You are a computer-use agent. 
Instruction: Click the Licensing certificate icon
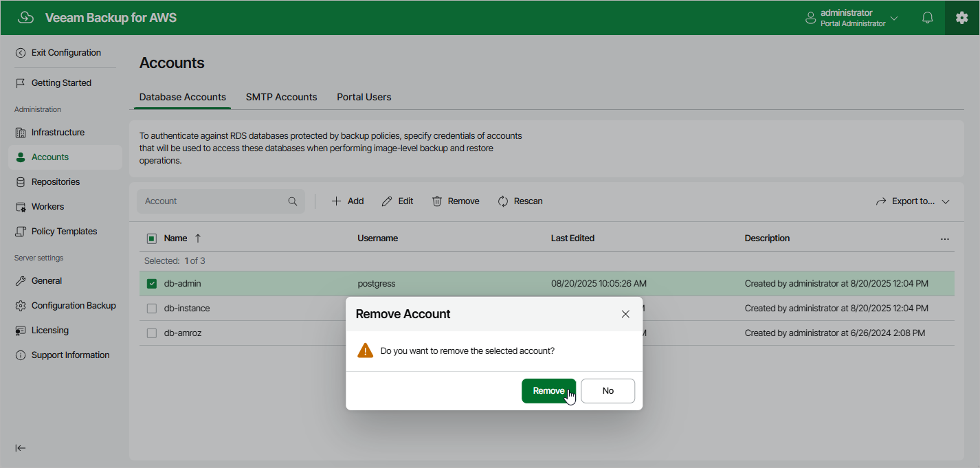(x=21, y=331)
